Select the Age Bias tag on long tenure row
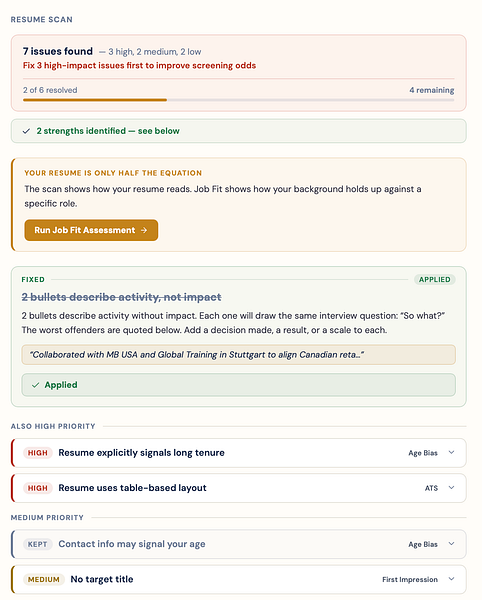Screen dimensions: 482x600 (x=423, y=453)
